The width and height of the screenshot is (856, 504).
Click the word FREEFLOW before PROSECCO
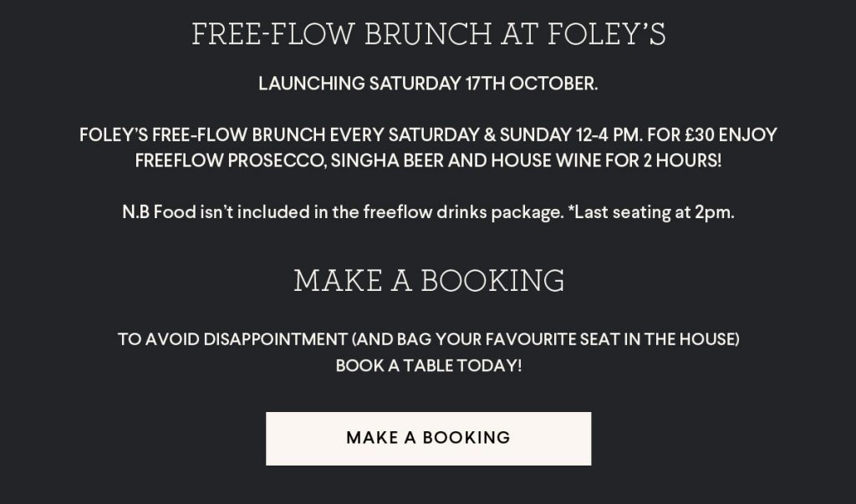click(x=179, y=160)
